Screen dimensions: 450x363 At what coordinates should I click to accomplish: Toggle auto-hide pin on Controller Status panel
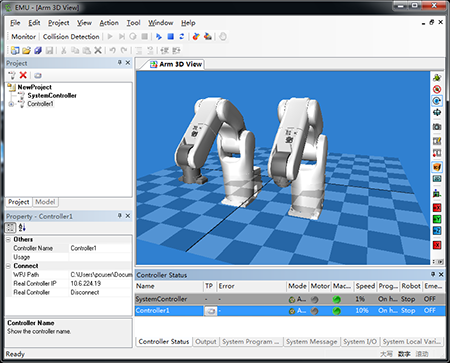(433, 274)
